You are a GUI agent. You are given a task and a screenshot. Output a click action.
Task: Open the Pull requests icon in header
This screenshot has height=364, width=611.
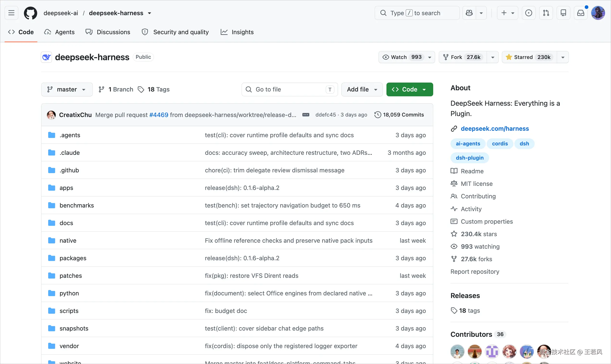click(546, 13)
